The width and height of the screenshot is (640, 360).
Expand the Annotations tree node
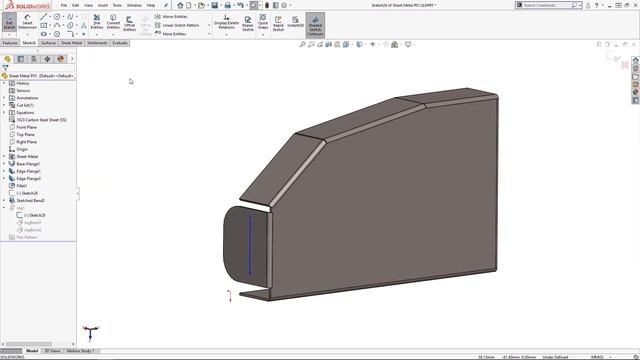4,98
